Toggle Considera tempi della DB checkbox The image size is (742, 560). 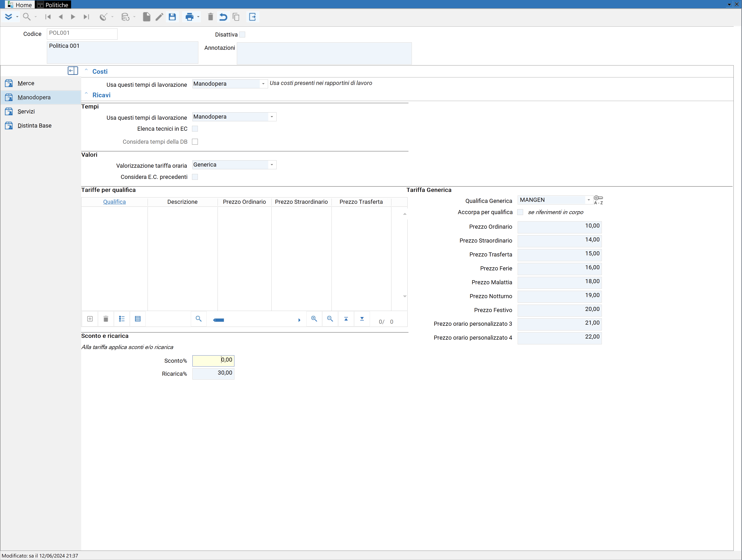(195, 142)
